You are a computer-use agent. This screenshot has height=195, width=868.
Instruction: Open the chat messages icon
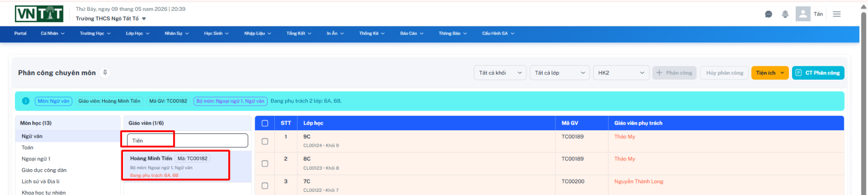point(768,14)
